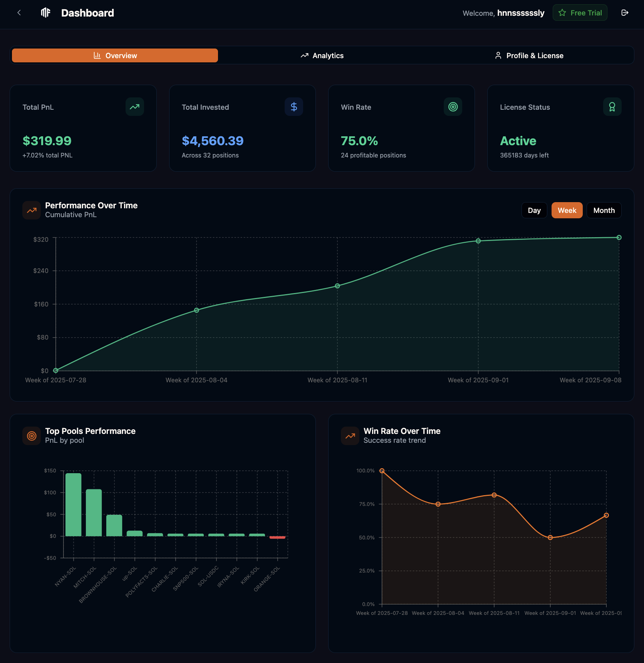
Task: Click the NYAN-SOL bar in Top Pools chart
Action: point(73,508)
